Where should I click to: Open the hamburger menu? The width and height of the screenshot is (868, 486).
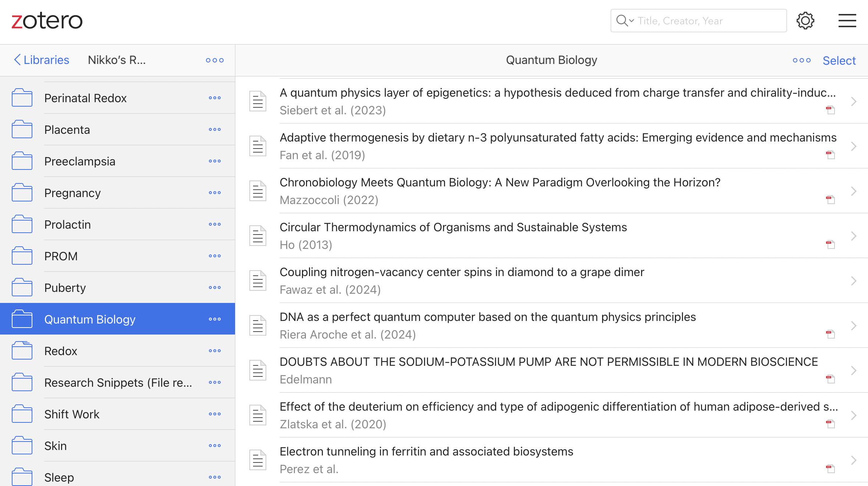(x=847, y=21)
